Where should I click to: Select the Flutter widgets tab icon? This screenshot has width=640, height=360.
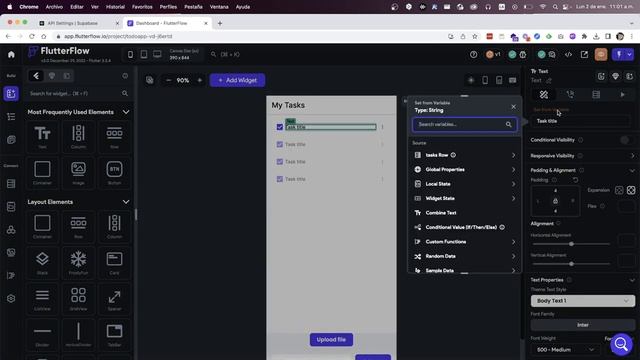point(36,76)
